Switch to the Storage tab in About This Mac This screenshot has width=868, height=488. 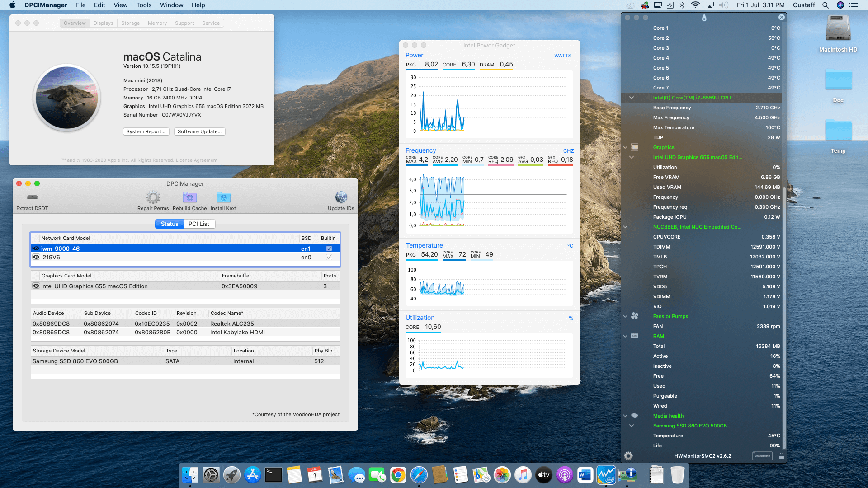131,23
